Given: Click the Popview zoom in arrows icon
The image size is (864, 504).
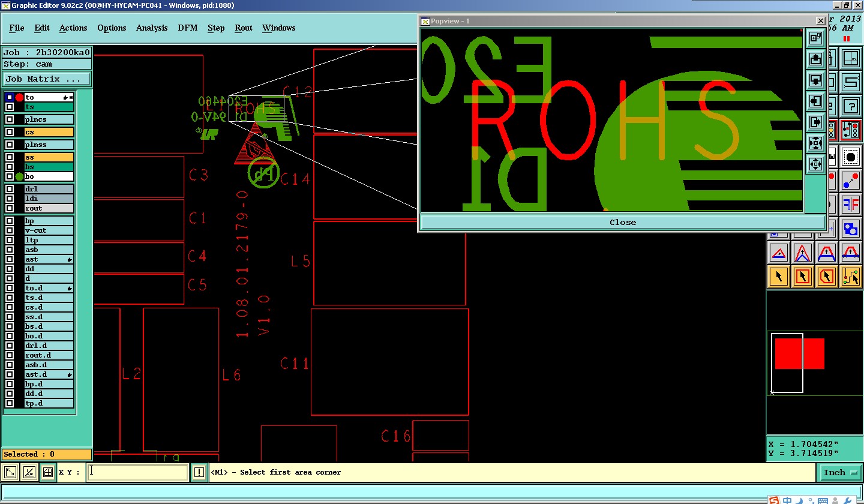Looking at the screenshot, I should coord(815,143).
